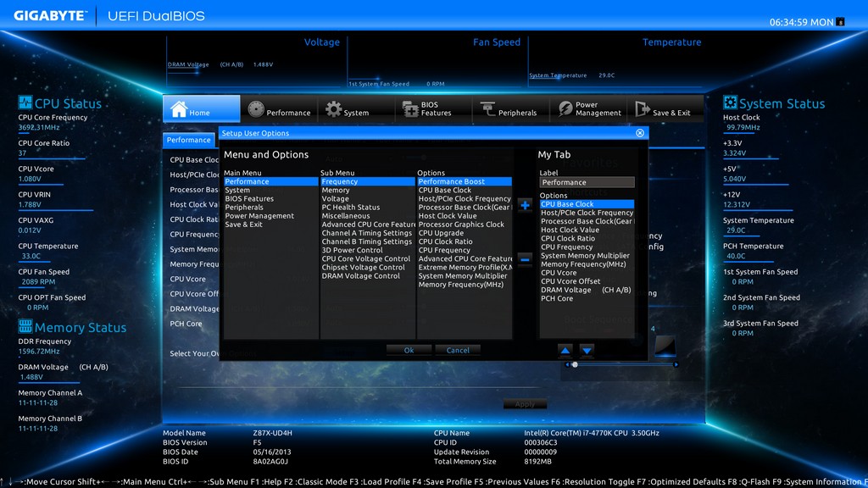
Task: Confirm with the Ok button
Action: point(409,350)
